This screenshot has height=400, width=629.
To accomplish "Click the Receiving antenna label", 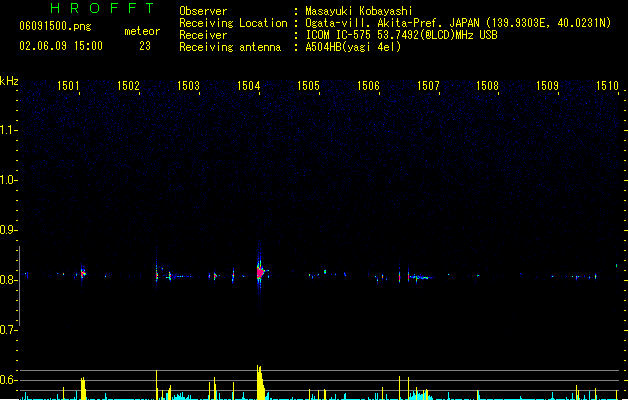I will (x=230, y=47).
